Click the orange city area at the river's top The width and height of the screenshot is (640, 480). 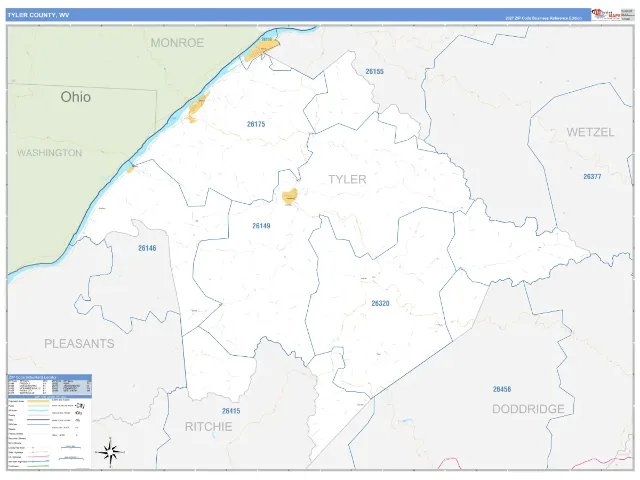coord(262,51)
